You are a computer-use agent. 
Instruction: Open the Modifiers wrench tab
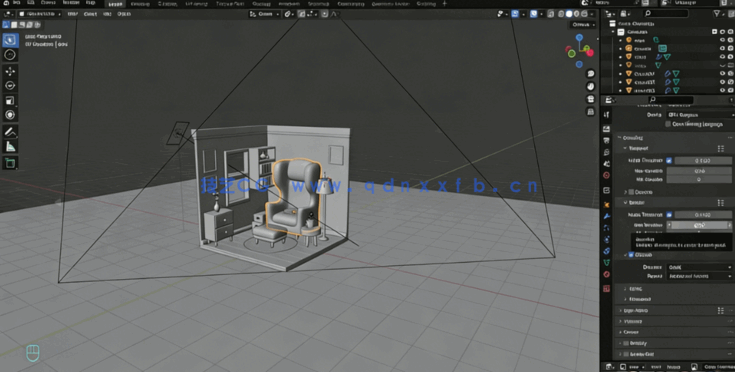[607, 216]
